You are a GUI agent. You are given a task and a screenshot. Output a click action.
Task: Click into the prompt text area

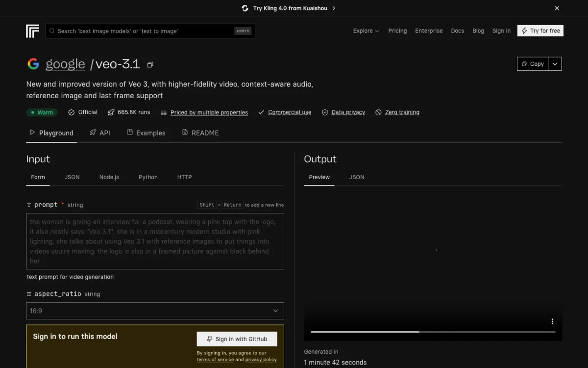[155, 241]
